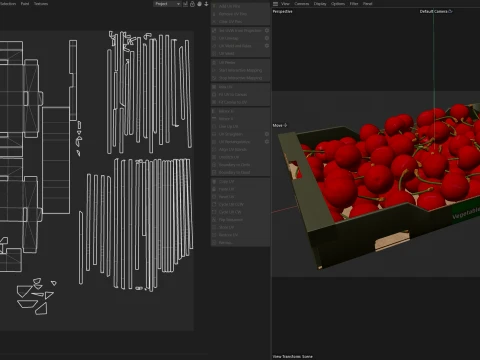The height and width of the screenshot is (360, 480).
Task: Click the UV Straighten command icon
Action: (x=214, y=134)
